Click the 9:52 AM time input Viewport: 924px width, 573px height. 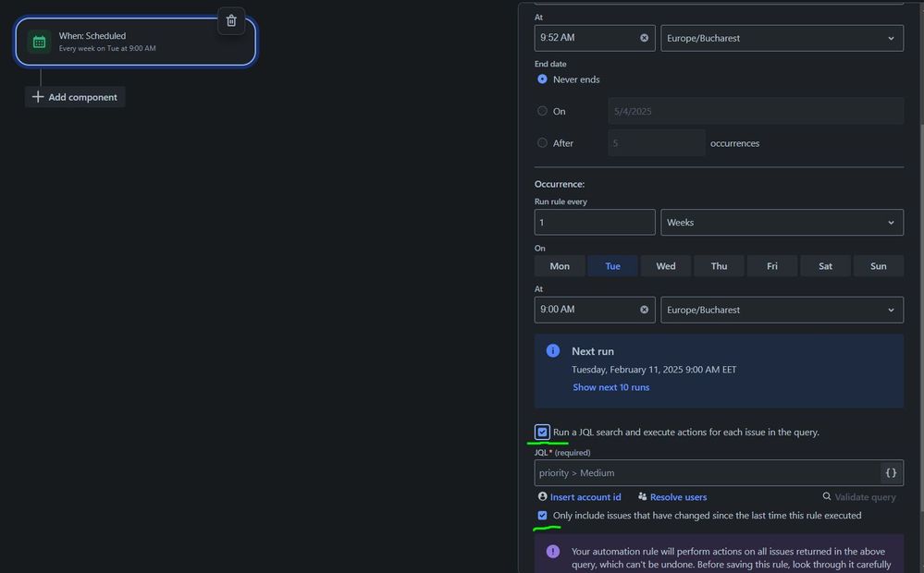[595, 38]
